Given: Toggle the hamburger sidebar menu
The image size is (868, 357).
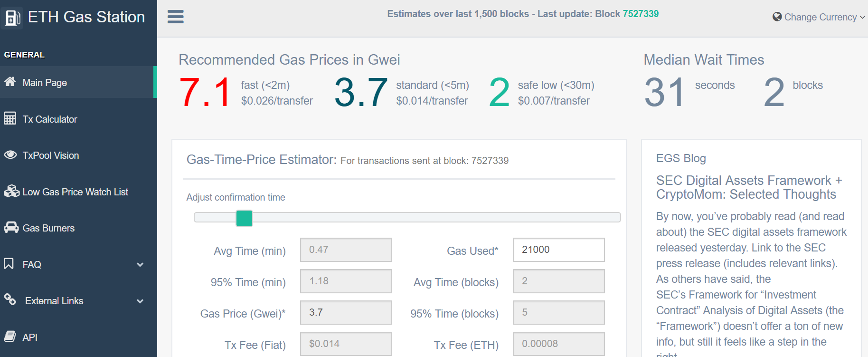Looking at the screenshot, I should tap(175, 17).
